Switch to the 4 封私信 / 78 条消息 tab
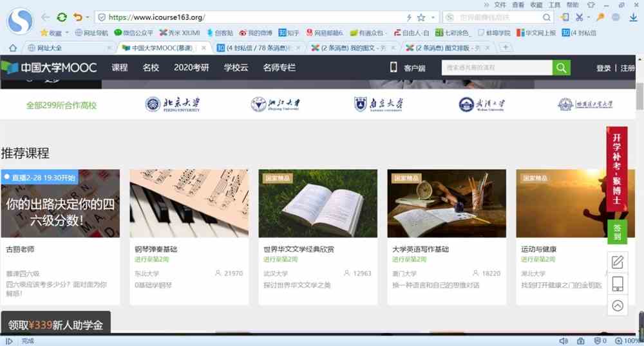Viewport: 644px width, 346px height. tap(258, 48)
